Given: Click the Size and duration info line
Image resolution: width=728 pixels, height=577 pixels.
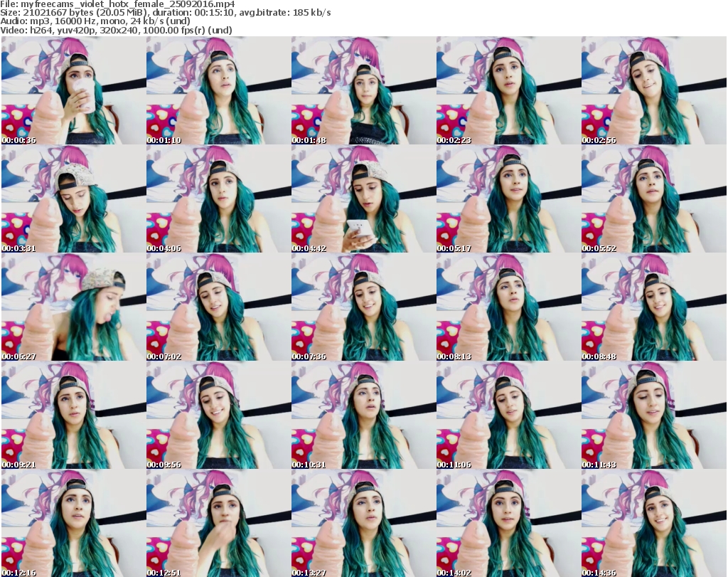Looking at the screenshot, I should (x=165, y=13).
